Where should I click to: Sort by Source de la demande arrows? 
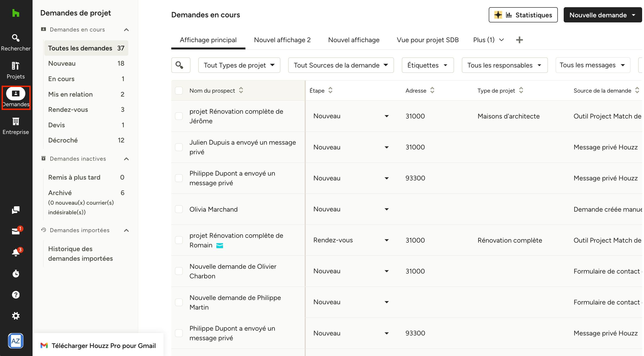click(637, 90)
